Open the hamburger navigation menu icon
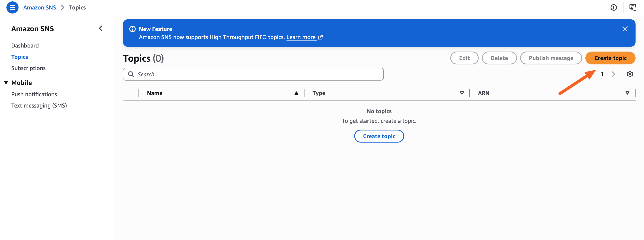 (x=12, y=7)
